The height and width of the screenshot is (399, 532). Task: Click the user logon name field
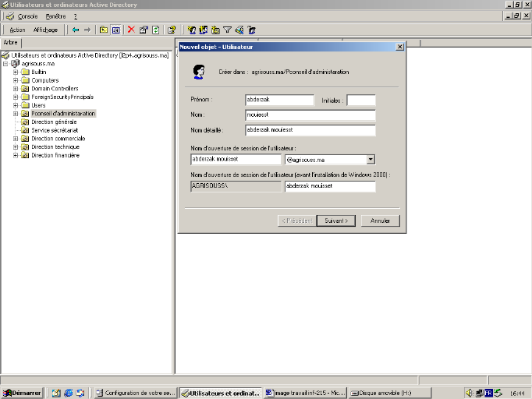click(236, 159)
